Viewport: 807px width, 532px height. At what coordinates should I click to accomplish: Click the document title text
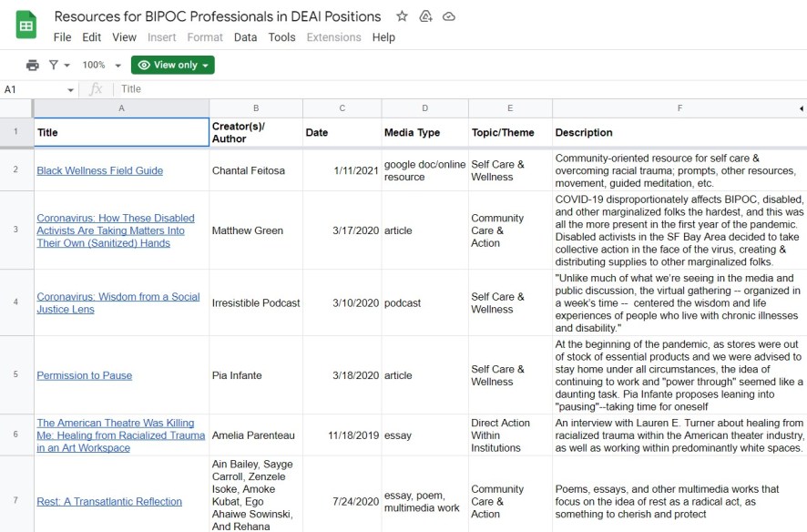[x=218, y=16]
